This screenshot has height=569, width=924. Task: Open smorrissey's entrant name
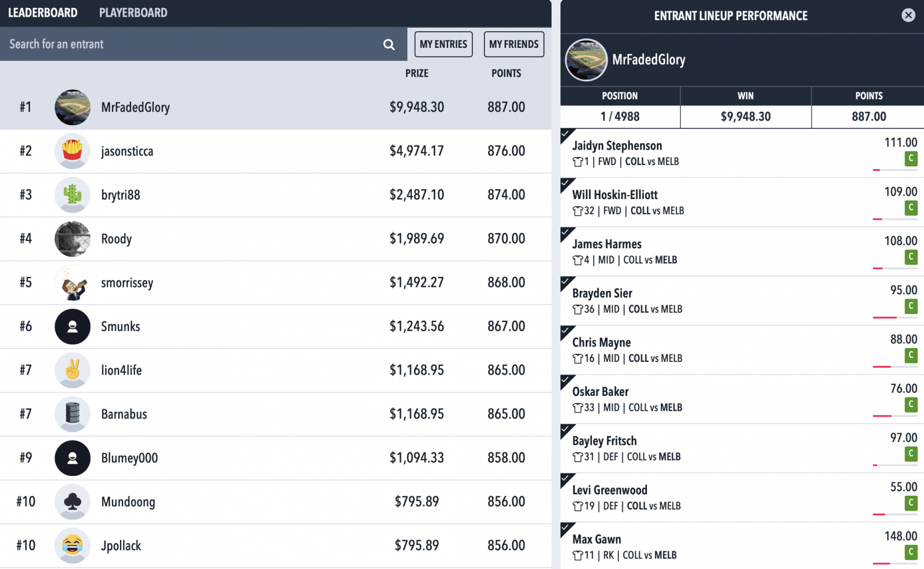click(127, 283)
